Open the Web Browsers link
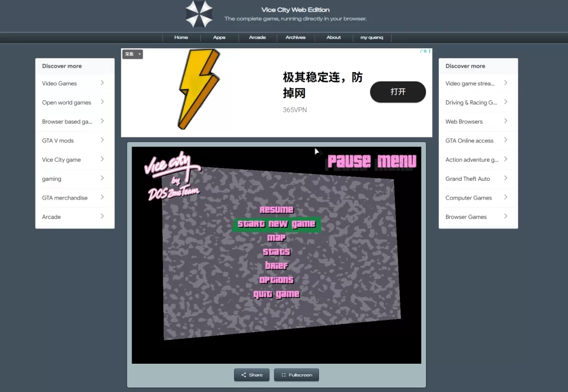Viewport: 568px width, 392px height. click(x=464, y=121)
